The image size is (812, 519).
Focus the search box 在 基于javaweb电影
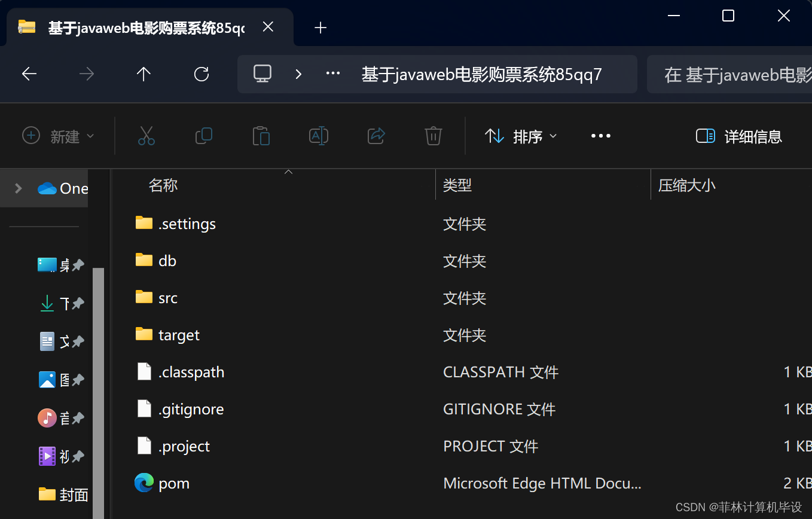tap(729, 75)
